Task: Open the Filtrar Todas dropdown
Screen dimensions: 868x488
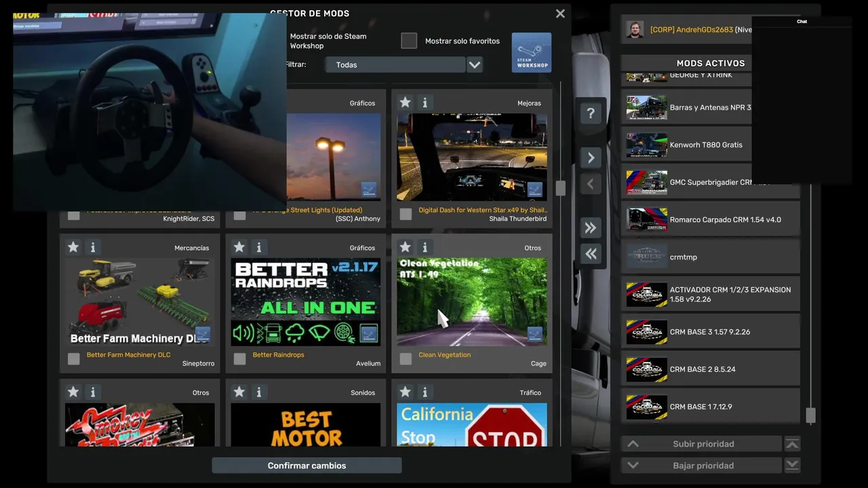Action: point(395,64)
